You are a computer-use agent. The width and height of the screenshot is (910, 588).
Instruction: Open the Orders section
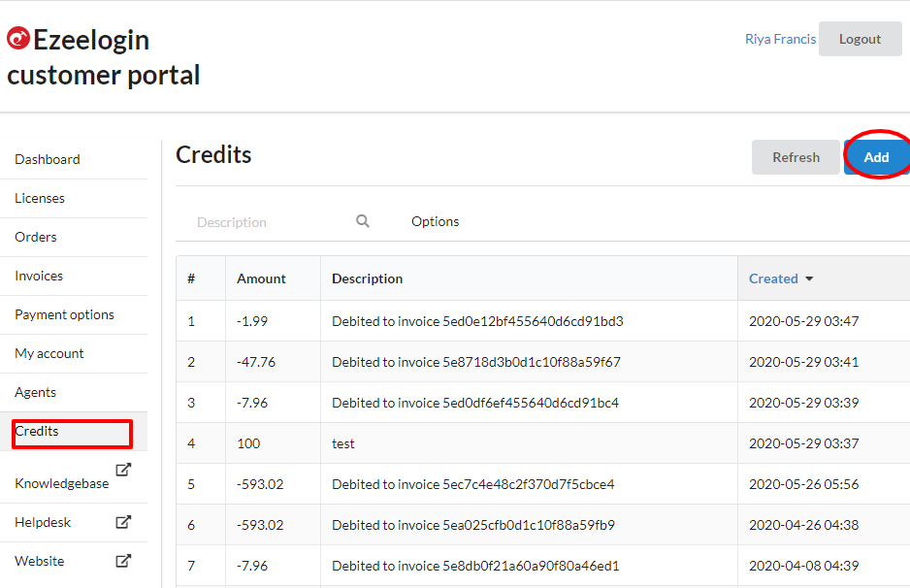35,238
